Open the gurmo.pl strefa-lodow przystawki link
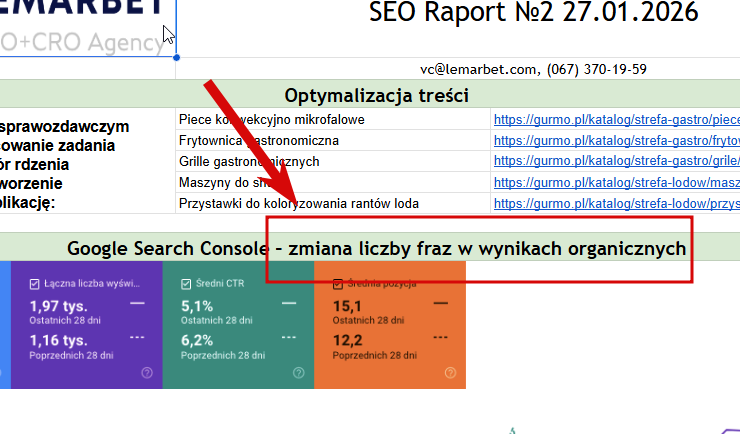Viewport: 740px width, 434px height. click(x=616, y=203)
